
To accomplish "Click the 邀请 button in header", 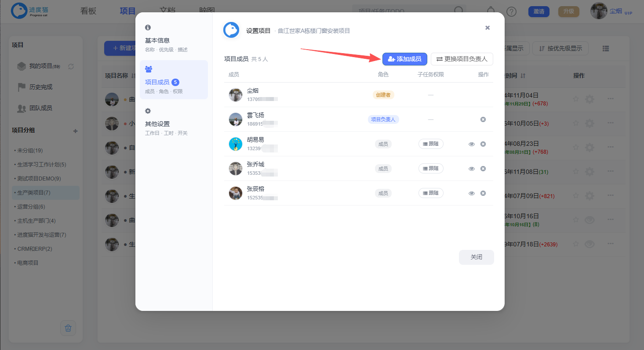I will pos(539,11).
